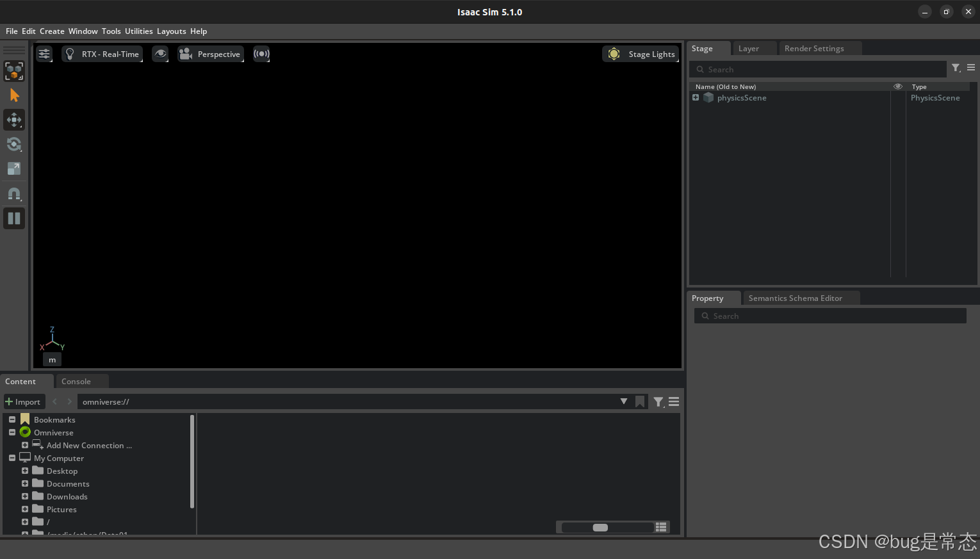
Task: Expand the Desktop folder
Action: [25, 471]
